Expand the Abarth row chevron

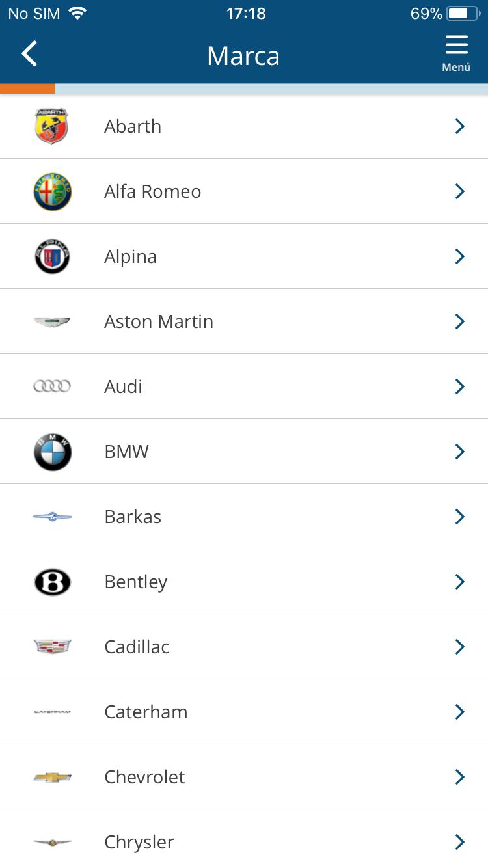[460, 126]
